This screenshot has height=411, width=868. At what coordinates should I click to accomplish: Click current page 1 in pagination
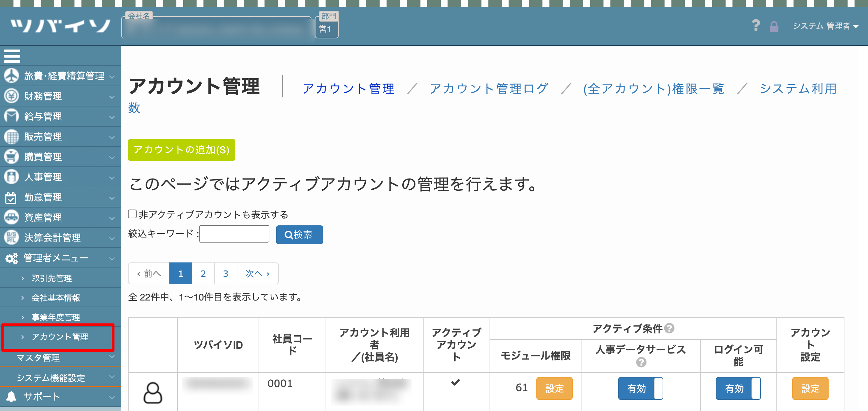pos(180,274)
